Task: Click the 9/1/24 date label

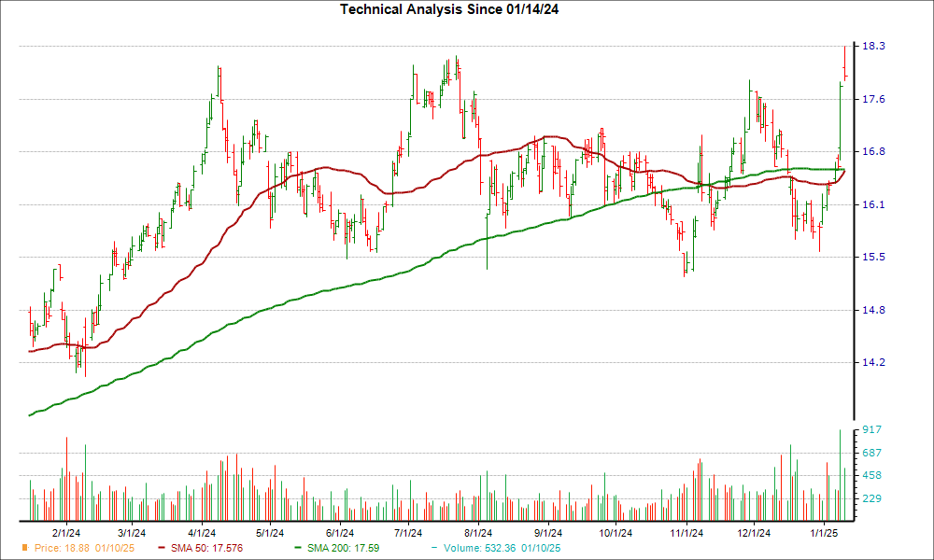Action: (548, 533)
